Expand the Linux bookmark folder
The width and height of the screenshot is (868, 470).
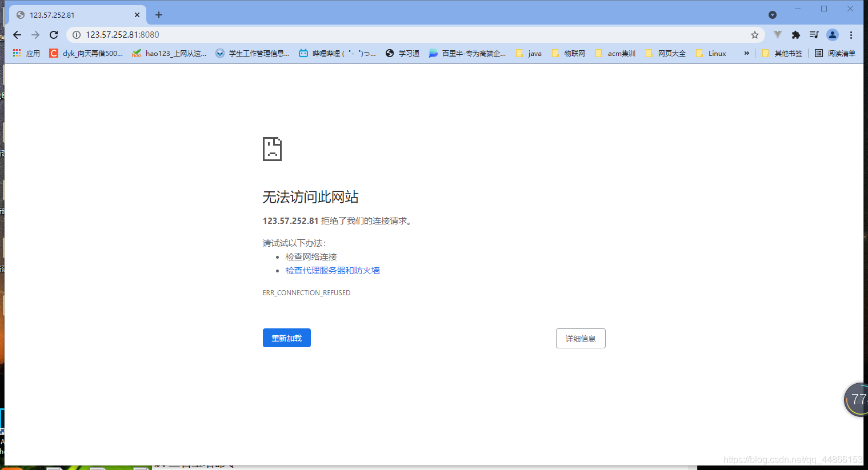click(x=711, y=53)
